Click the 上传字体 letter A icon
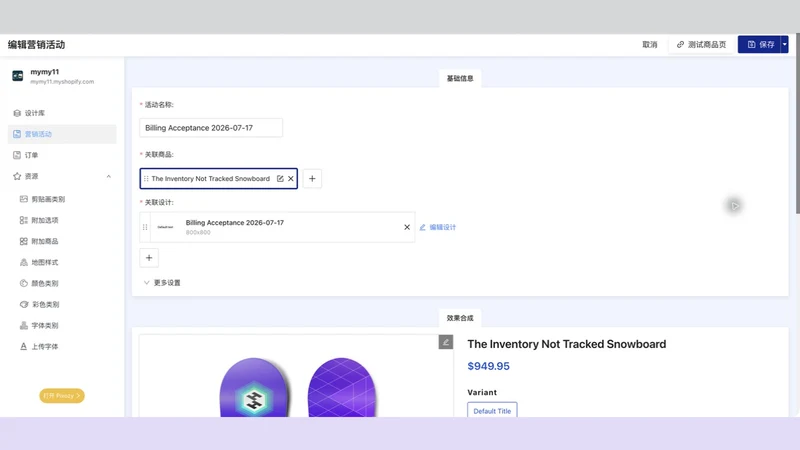The width and height of the screenshot is (800, 450). pyautogui.click(x=23, y=346)
